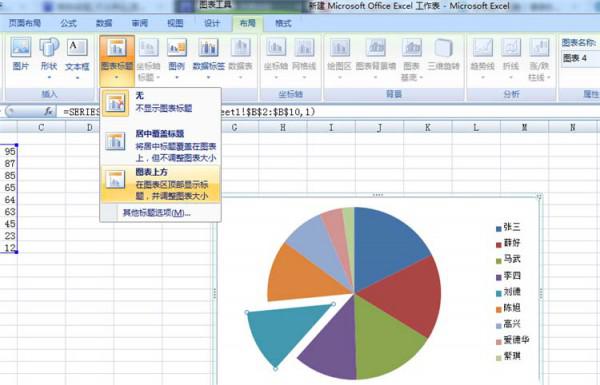Viewport: 600px width, 385px height.
Task: Click the 坐标轴 (Axes) icon
Action: click(276, 57)
